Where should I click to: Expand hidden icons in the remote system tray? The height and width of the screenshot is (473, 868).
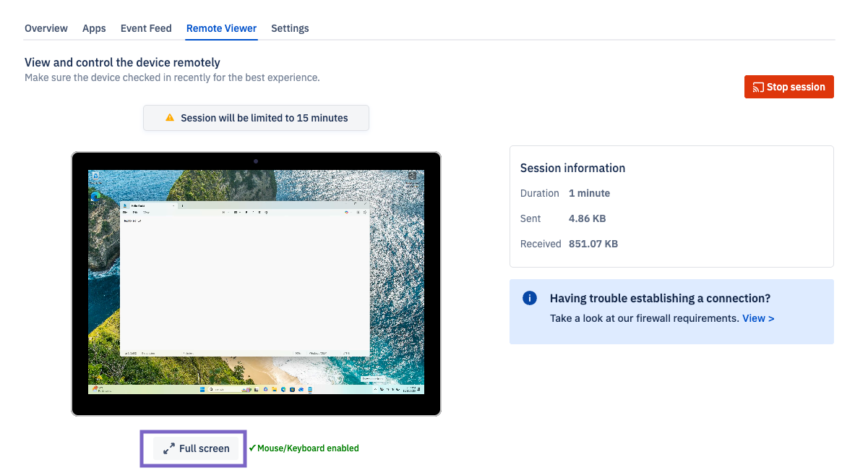(375, 389)
